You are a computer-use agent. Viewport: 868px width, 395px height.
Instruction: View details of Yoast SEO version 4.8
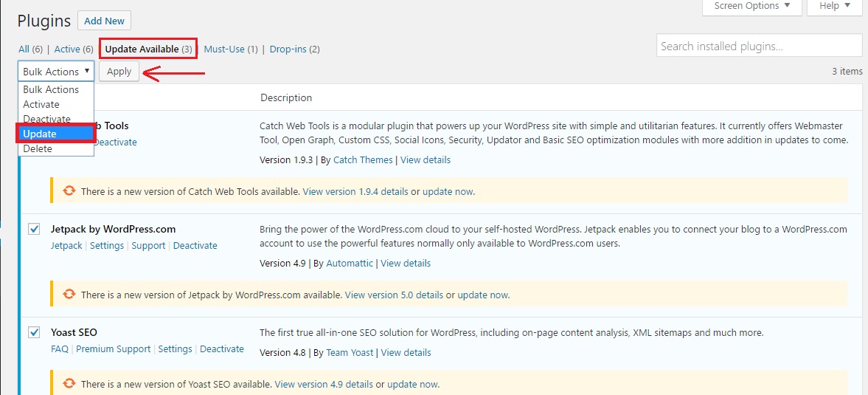[x=406, y=352]
